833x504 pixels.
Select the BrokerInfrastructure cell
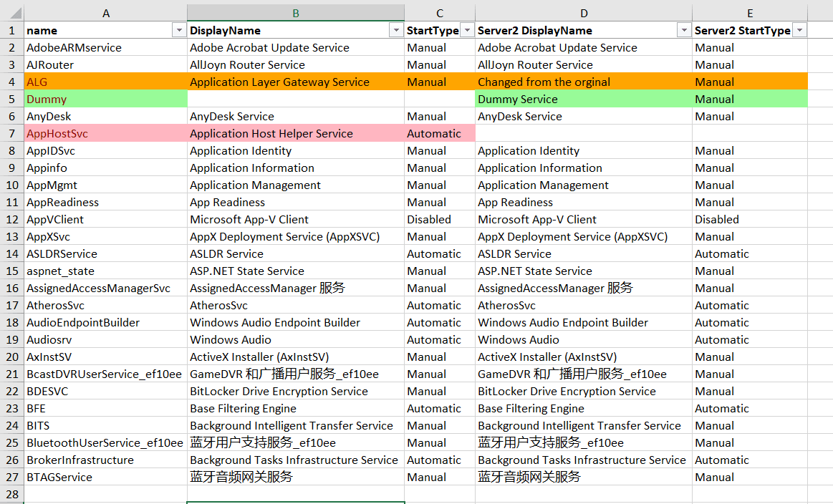106,460
